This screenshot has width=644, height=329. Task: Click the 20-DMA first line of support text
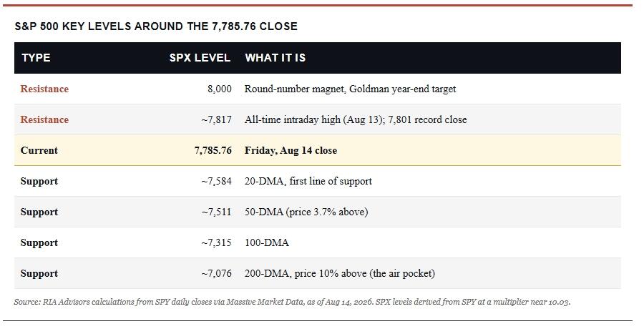308,181
